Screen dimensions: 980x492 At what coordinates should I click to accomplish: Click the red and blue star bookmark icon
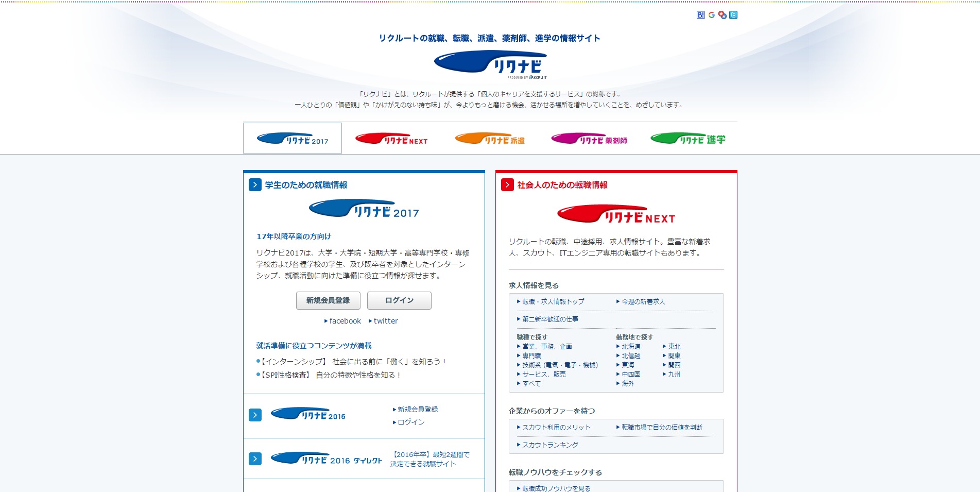pos(723,15)
